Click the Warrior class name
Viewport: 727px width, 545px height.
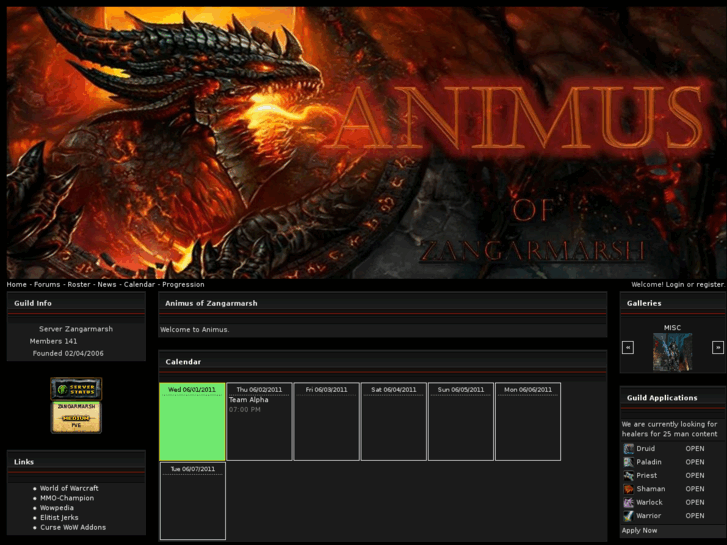click(x=648, y=516)
